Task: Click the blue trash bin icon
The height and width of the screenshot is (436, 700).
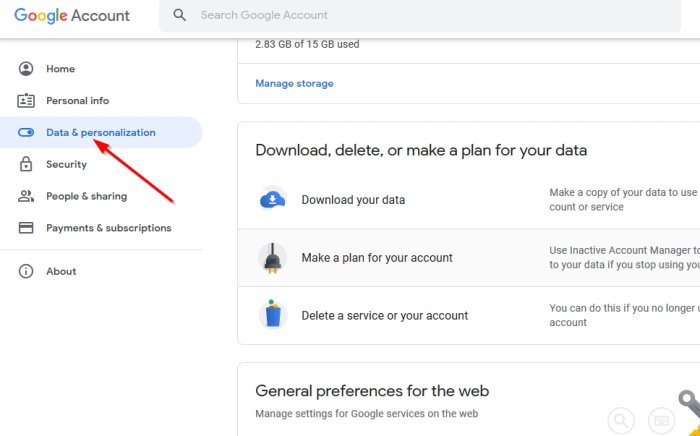Action: pyautogui.click(x=272, y=315)
